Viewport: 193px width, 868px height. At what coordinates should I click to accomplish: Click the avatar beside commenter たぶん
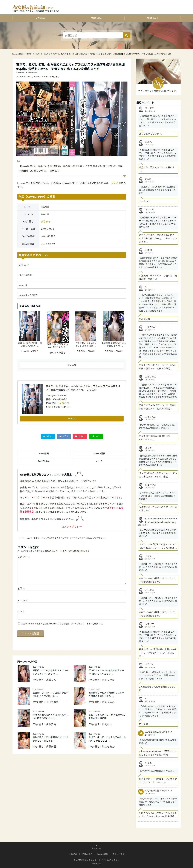[141, 143]
